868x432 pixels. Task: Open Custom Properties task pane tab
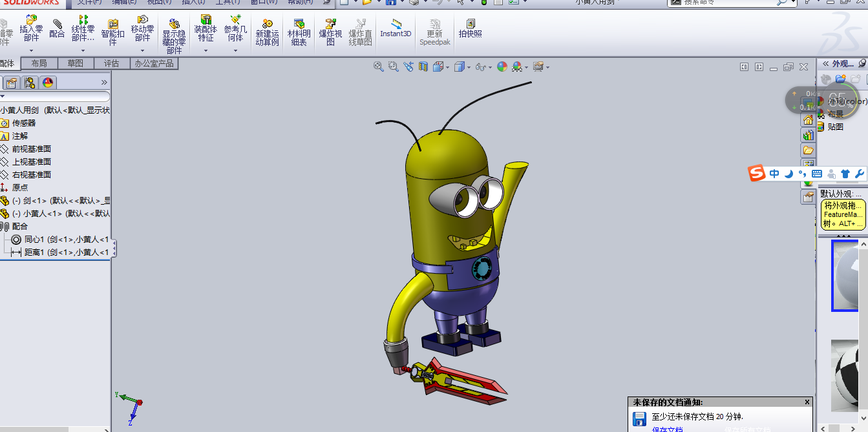[808, 198]
